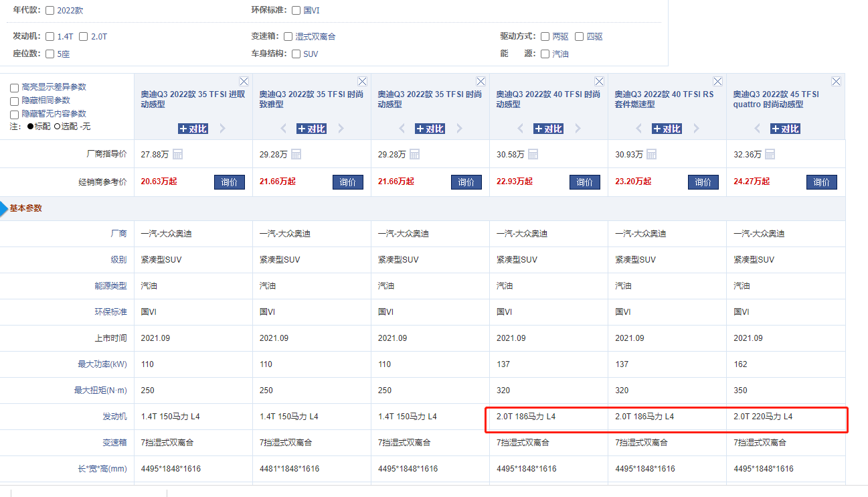Enable the 2.0T engine filter

click(x=83, y=36)
